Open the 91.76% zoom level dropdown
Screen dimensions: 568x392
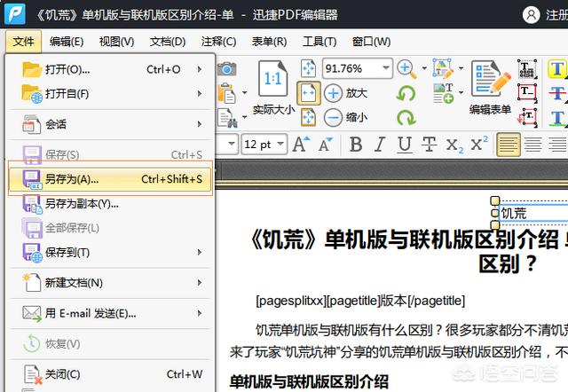[x=386, y=68]
